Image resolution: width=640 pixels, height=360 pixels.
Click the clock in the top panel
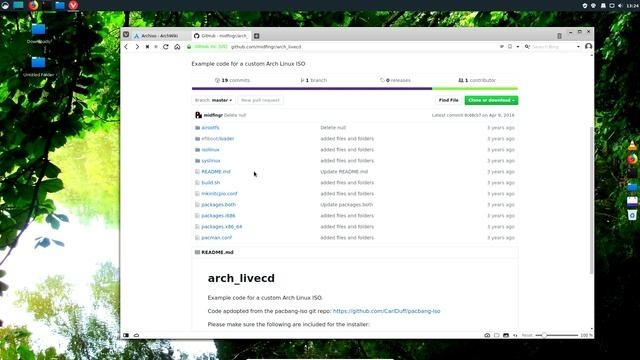point(634,6)
